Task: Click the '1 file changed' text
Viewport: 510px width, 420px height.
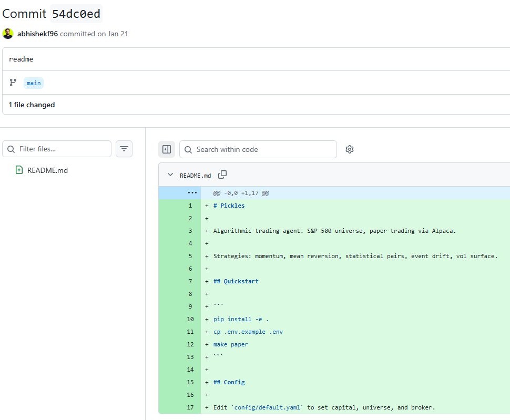Action: (32, 105)
